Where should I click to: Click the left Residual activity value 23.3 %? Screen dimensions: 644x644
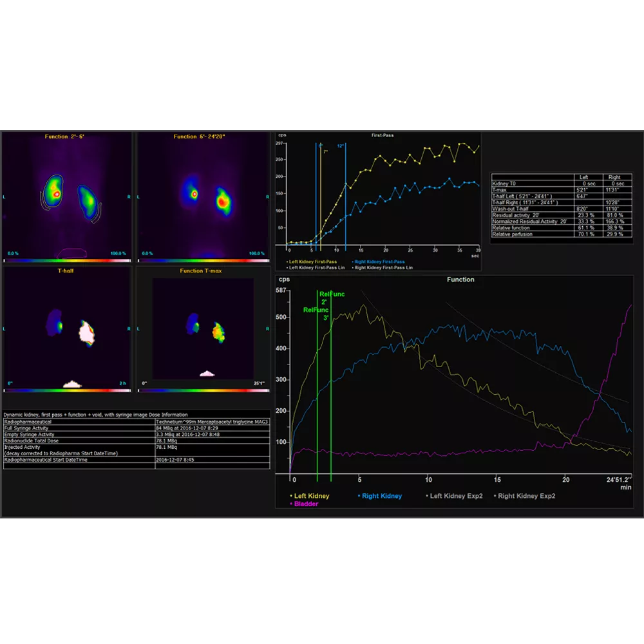[x=586, y=215]
